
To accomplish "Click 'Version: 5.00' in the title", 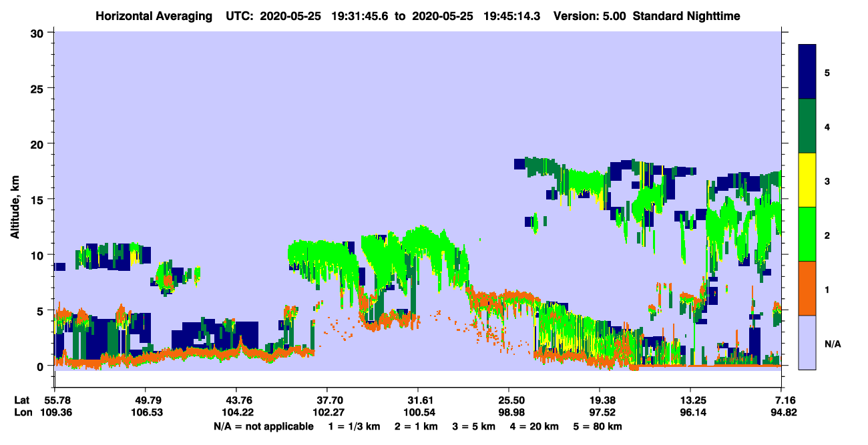I will click(x=588, y=16).
